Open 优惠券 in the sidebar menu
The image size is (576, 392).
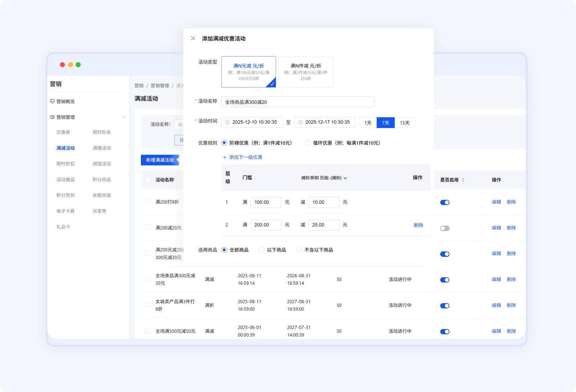(63, 132)
